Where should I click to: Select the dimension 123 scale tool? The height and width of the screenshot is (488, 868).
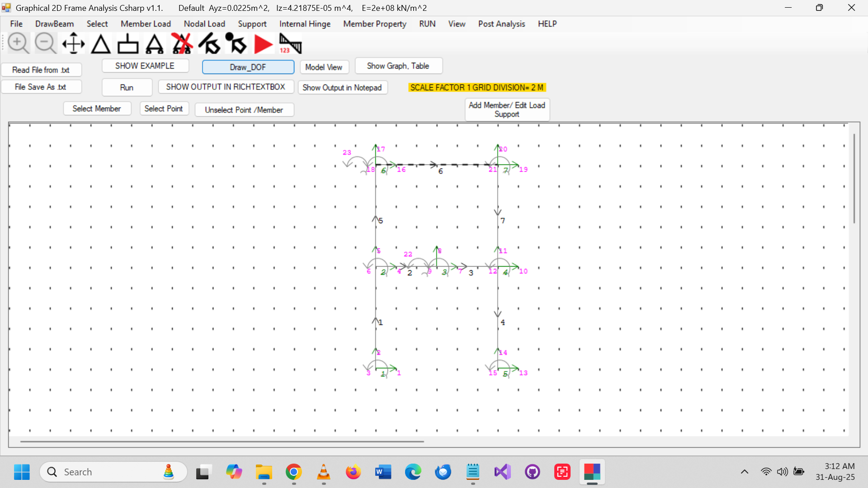click(289, 43)
